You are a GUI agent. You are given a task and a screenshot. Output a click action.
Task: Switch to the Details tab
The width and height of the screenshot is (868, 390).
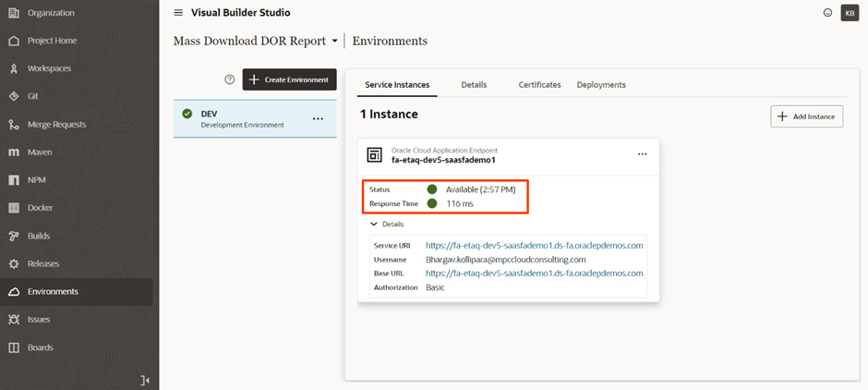pos(474,85)
